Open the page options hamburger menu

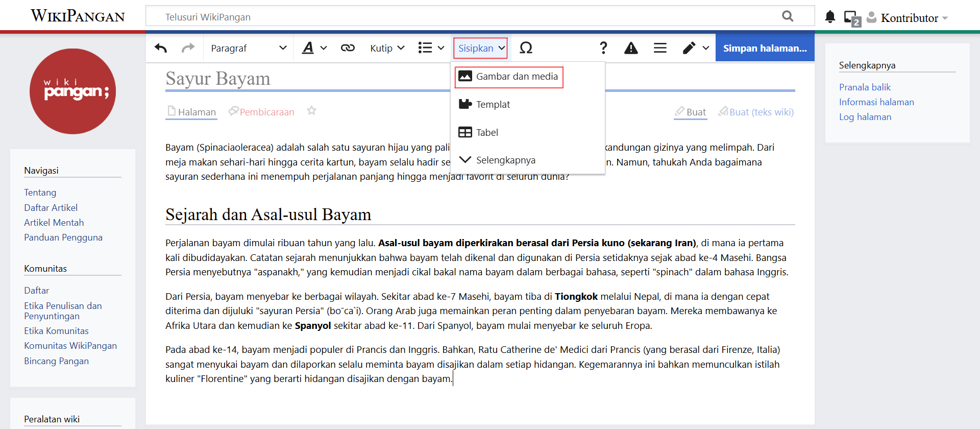tap(660, 48)
